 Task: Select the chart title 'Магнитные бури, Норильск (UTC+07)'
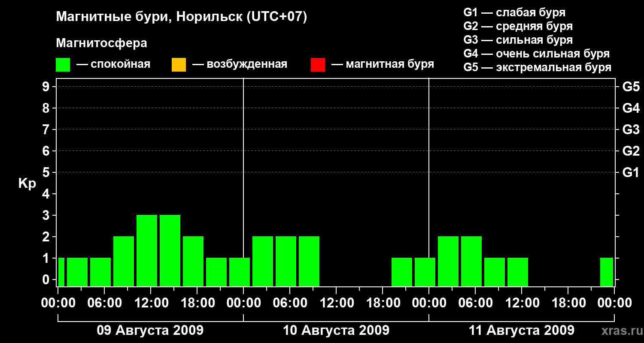coord(182,17)
